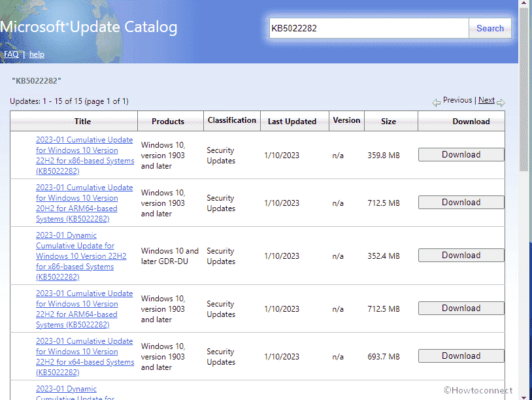Open the 20H2 ARM64-based Cumulative Update link
This screenshot has width=532, height=400.
[84, 203]
